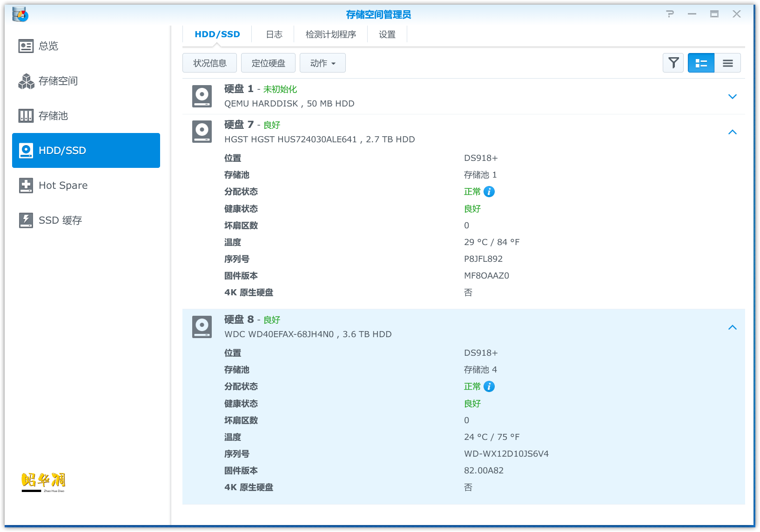Click the 定位硬盘 button

268,63
